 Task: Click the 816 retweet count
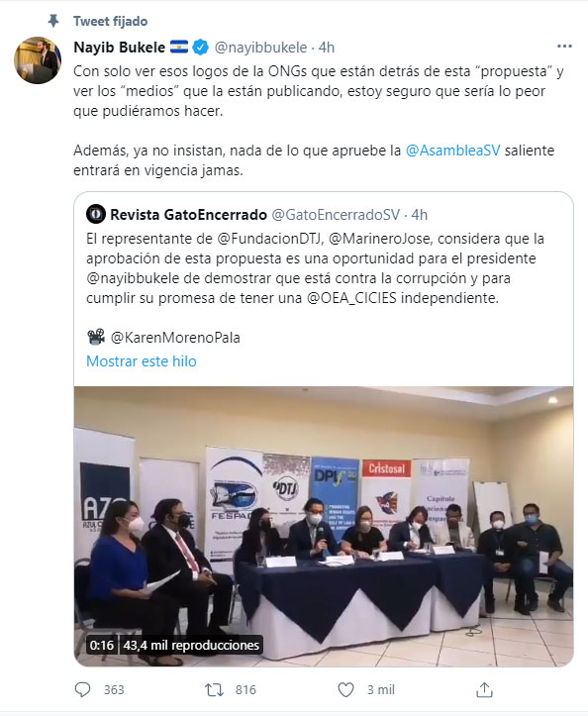tap(245, 689)
